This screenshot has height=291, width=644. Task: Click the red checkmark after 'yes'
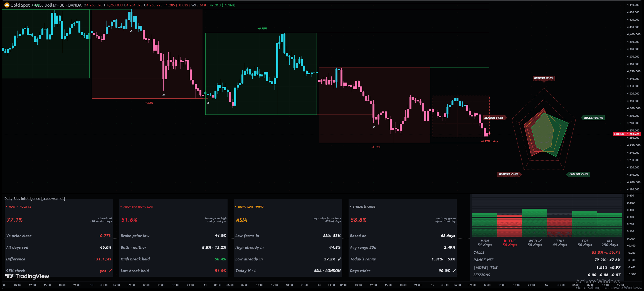[110, 271]
